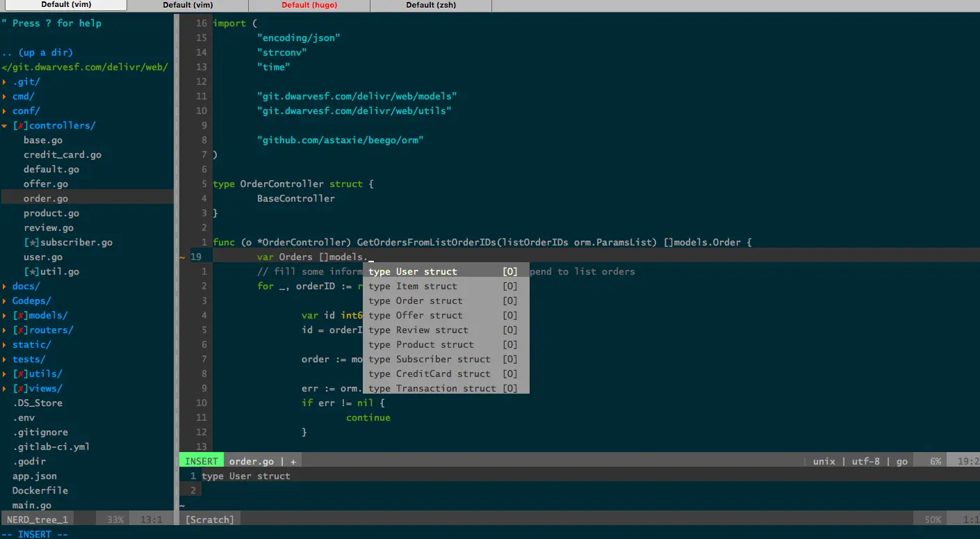980x539 pixels.
Task: Expand the utils/ folder arrow
Action: 5,374
